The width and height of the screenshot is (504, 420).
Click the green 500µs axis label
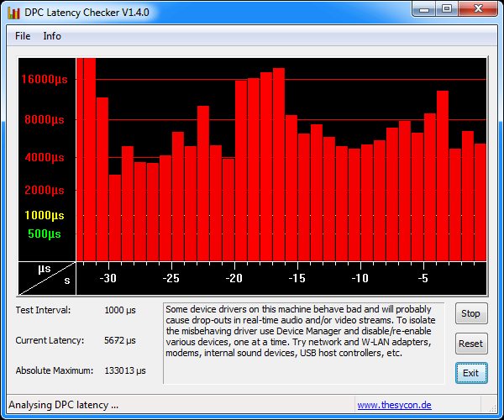45,234
